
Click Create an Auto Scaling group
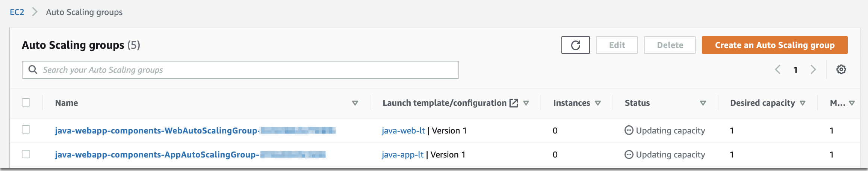pyautogui.click(x=774, y=45)
